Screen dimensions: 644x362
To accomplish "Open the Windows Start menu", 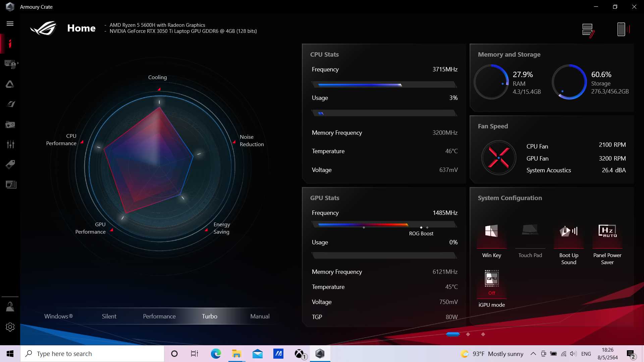I will point(10,354).
